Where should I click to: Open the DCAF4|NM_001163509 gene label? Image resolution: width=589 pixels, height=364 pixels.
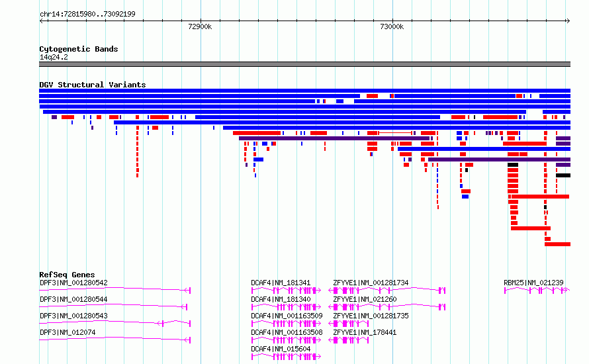click(287, 316)
